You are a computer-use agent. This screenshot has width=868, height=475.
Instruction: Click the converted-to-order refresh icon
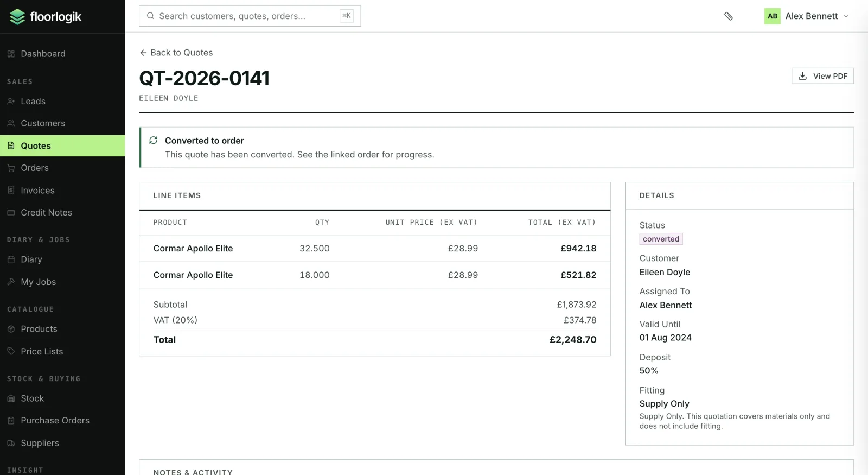154,141
